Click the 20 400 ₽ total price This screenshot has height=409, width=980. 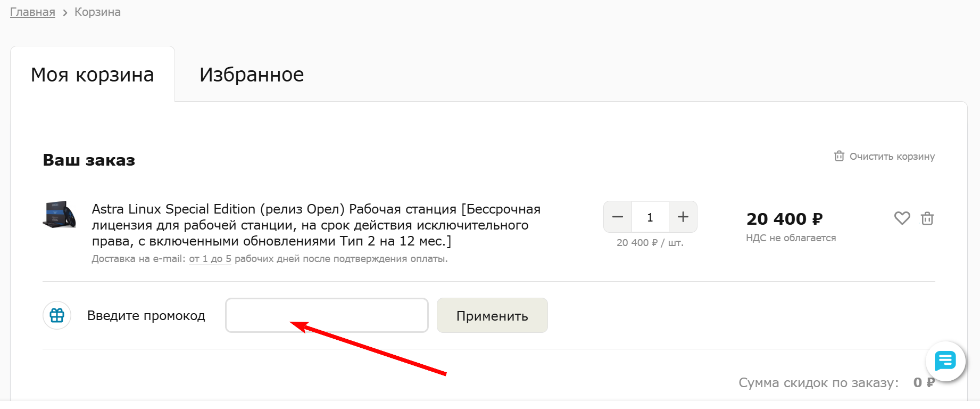[x=784, y=219]
